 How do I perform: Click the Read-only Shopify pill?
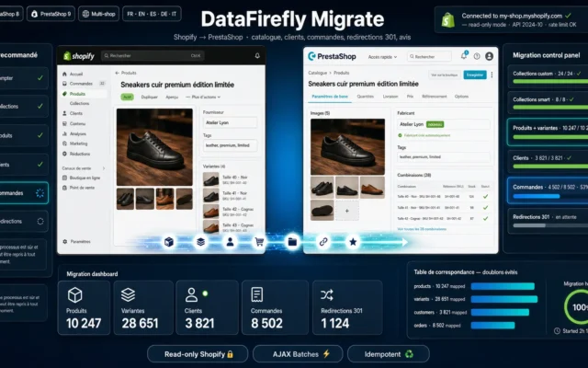pyautogui.click(x=198, y=354)
